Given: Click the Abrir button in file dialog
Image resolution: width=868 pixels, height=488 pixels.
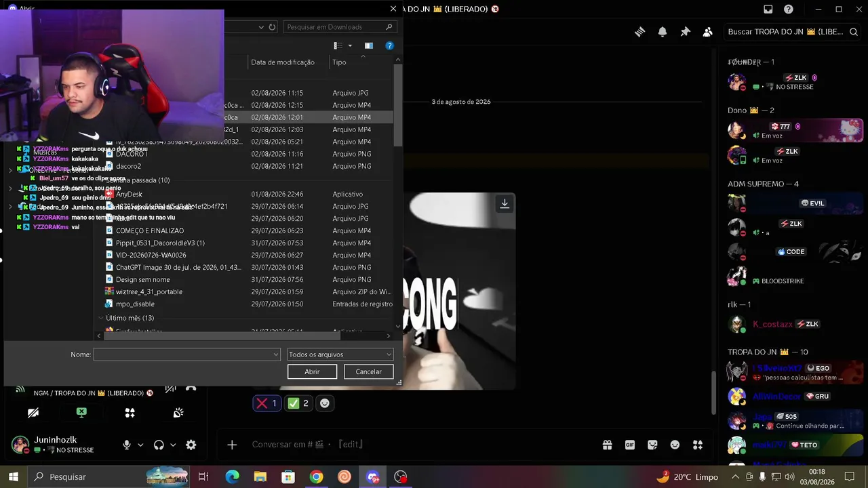Looking at the screenshot, I should [x=312, y=371].
